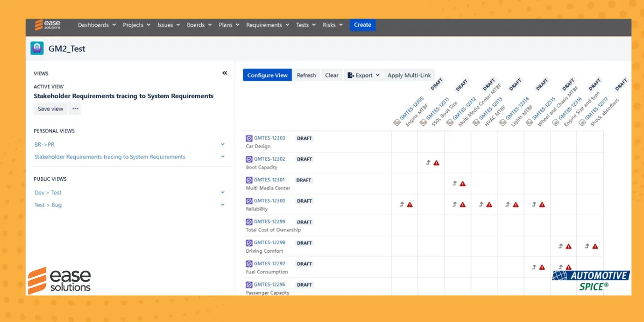Collapse the views sidebar with the double chevron
This screenshot has height=322, width=644.
(x=225, y=73)
